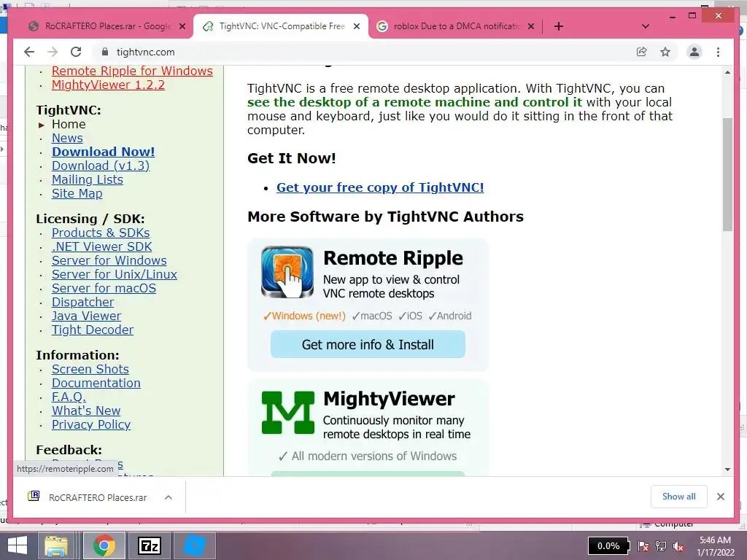Viewport: 747px width, 560px height.
Task: Click the address bar URL tightvnc.com
Action: [145, 52]
